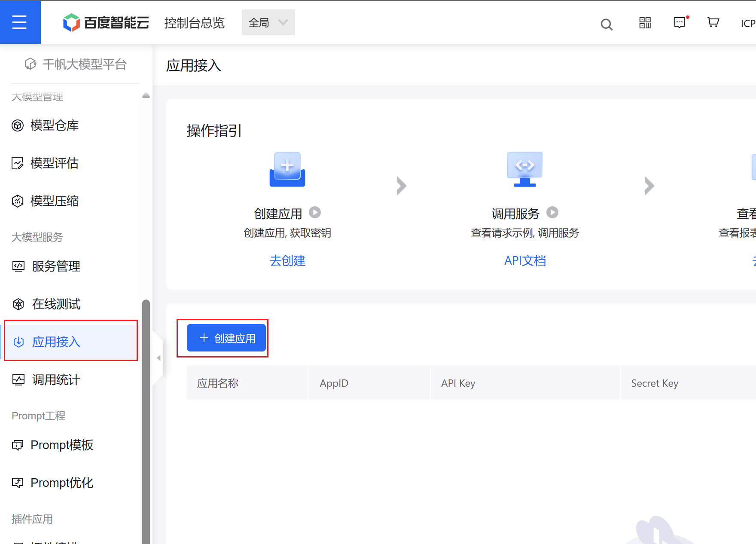
Task: Click the 查看请求示例, 调用服务 description text
Action: click(525, 233)
